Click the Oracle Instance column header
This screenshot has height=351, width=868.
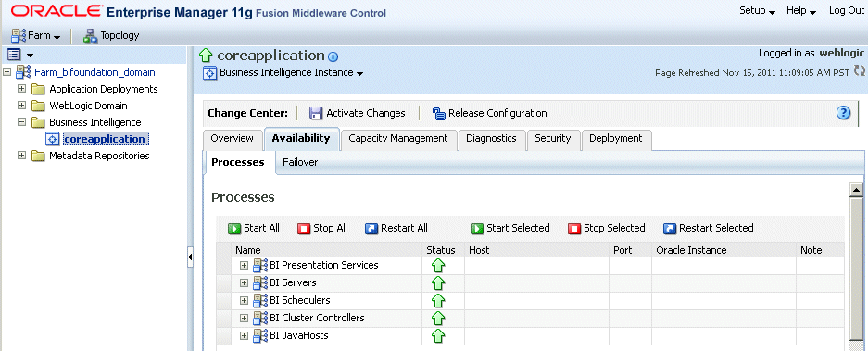click(724, 250)
